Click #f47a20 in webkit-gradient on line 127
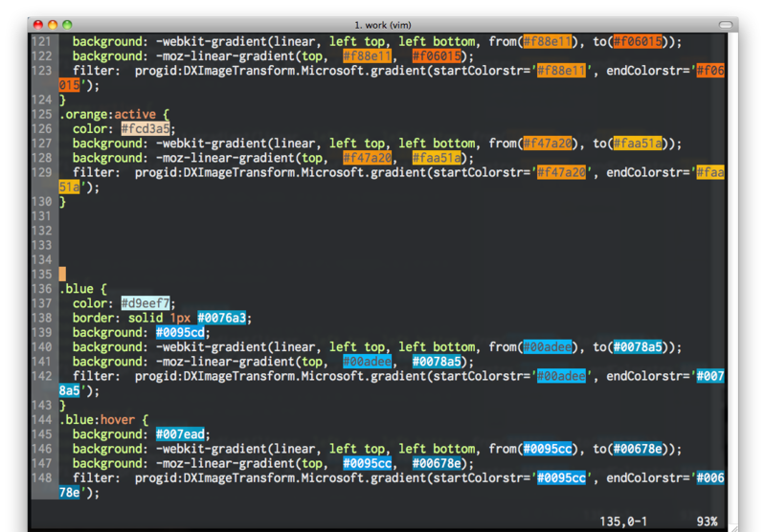 [x=548, y=144]
